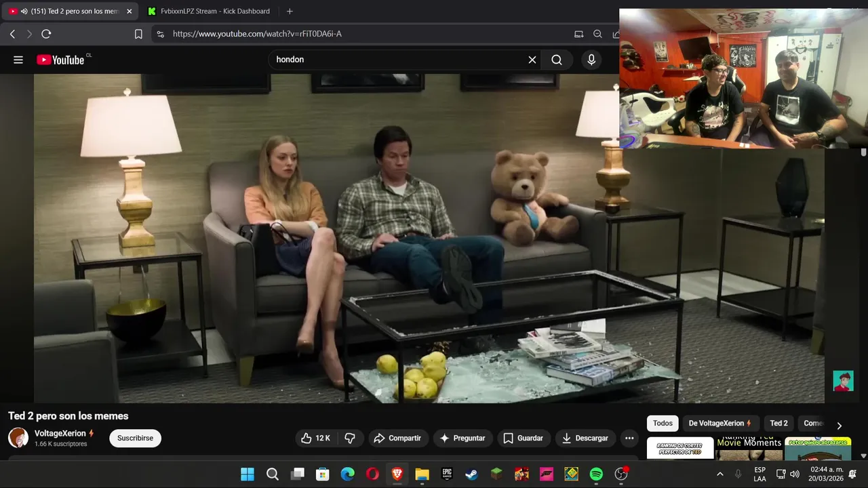Open the Ranking de cortes perfectos thumbnail
This screenshot has height=488, width=868.
679,448
